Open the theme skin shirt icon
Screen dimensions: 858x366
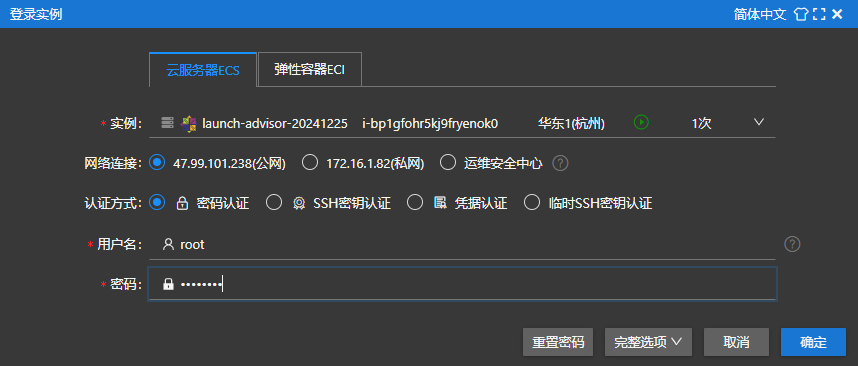801,14
